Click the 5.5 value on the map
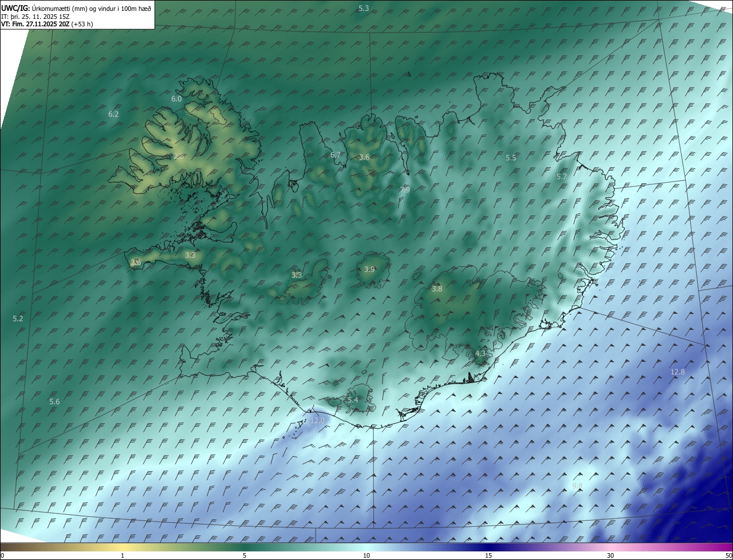The height and width of the screenshot is (560, 733). [x=511, y=157]
